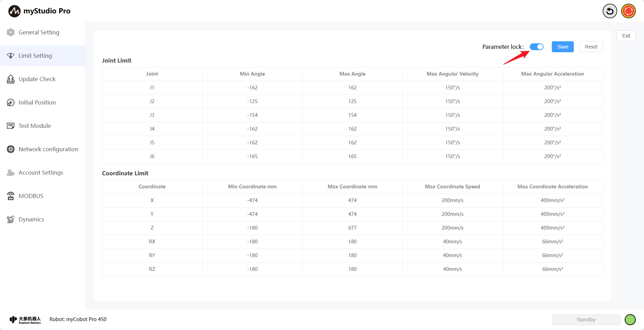Toggle the Parameter lock switch
This screenshot has width=644, height=330.
[536, 47]
